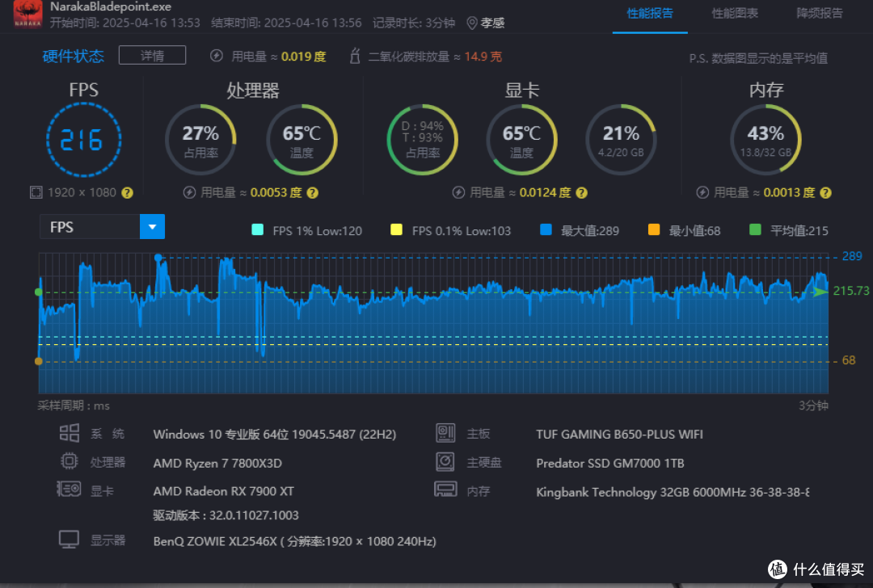Click the green arrow at 215.73 average line

820,292
